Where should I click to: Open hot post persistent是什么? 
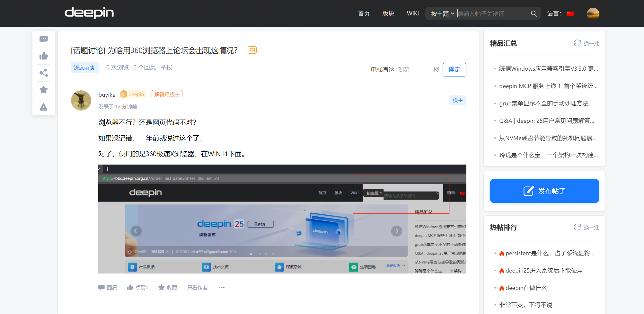550,253
